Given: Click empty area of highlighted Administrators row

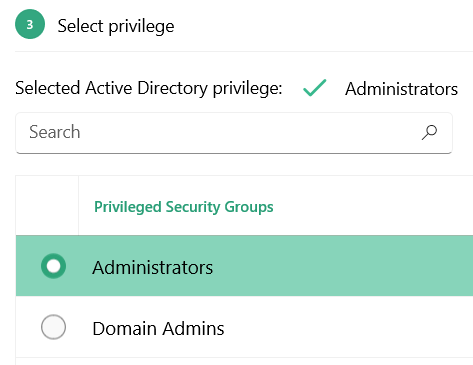Looking at the screenshot, I should (343, 266).
